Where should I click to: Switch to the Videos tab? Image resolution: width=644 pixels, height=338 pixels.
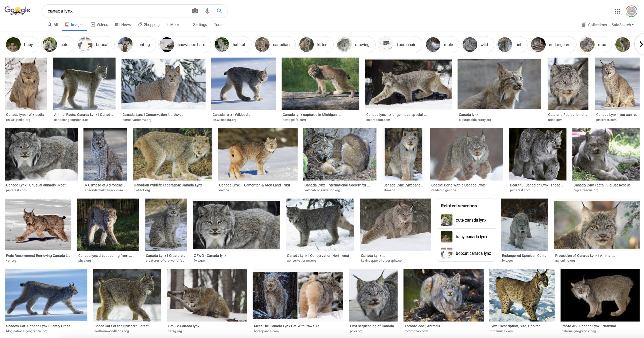click(99, 24)
